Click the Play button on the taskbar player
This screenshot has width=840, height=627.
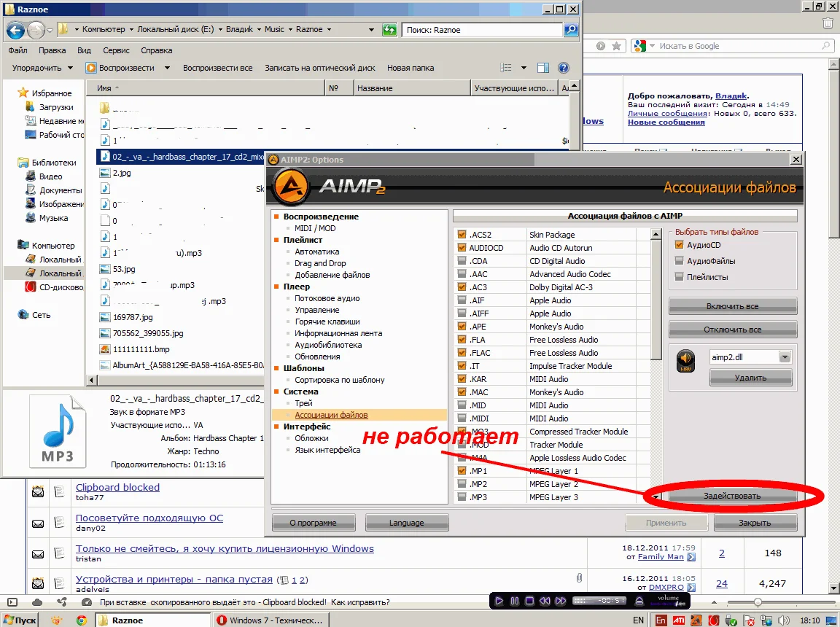tap(499, 601)
